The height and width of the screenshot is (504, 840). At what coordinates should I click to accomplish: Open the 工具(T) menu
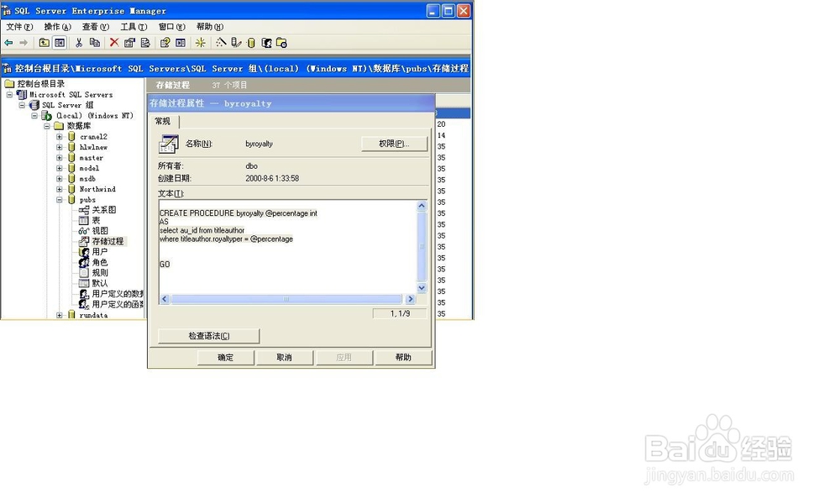[134, 27]
